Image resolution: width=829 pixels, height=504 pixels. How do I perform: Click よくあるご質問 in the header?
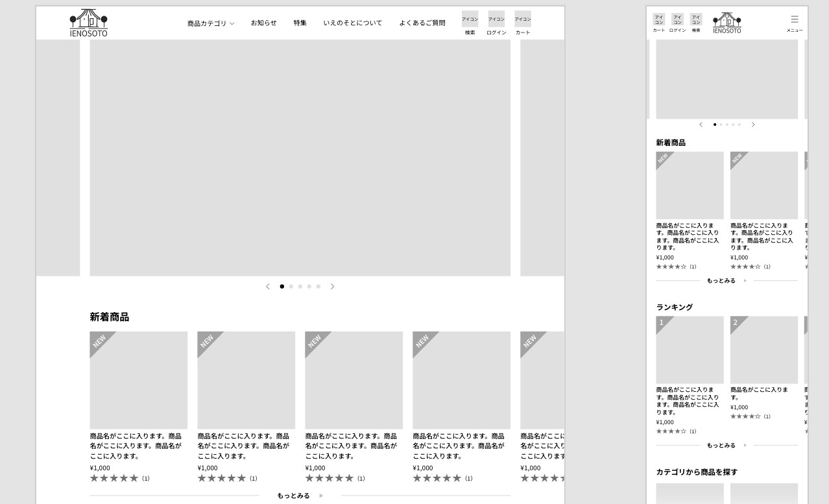pyautogui.click(x=422, y=23)
